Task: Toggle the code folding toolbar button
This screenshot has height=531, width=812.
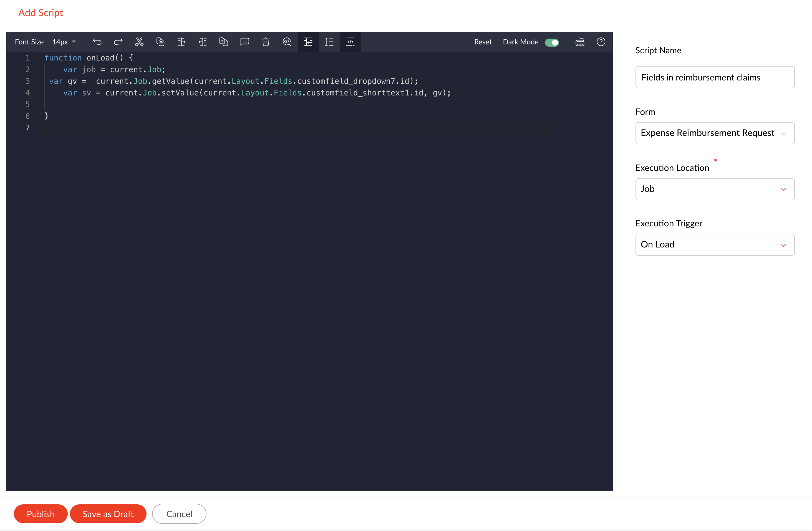Action: (350, 42)
